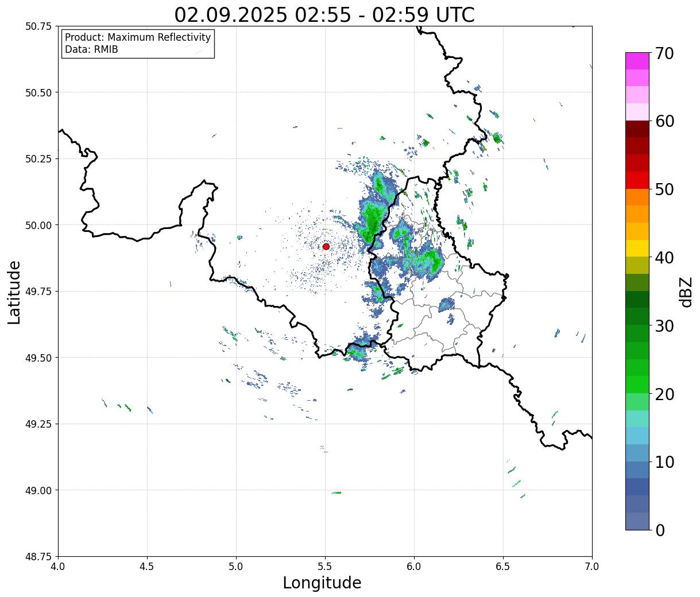Viewport: 700px width, 597px height.
Task: Click the magenta top segment of colorbar
Action: 637,61
